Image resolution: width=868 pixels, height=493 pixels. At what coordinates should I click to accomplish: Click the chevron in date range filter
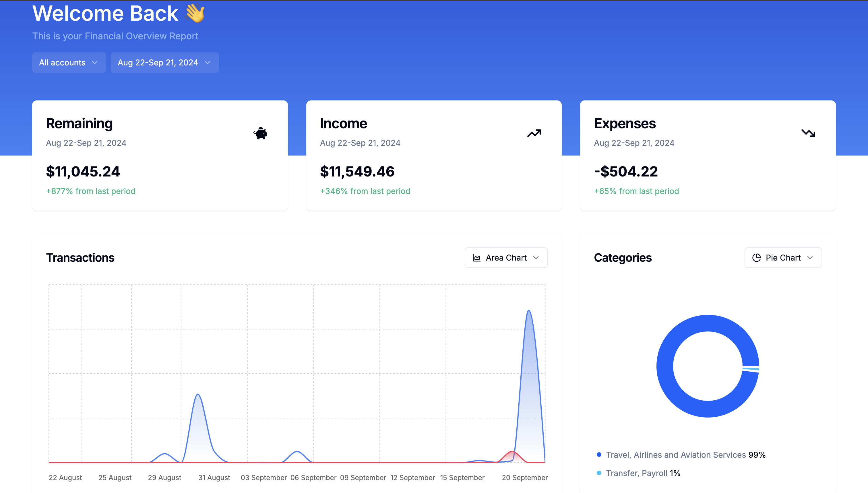point(208,63)
